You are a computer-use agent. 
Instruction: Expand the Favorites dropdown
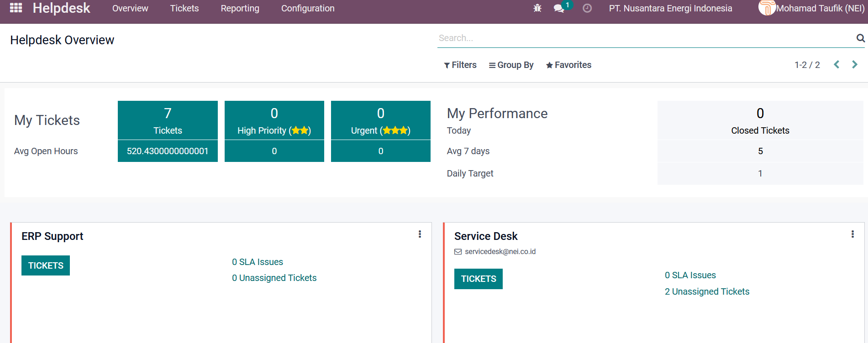568,65
